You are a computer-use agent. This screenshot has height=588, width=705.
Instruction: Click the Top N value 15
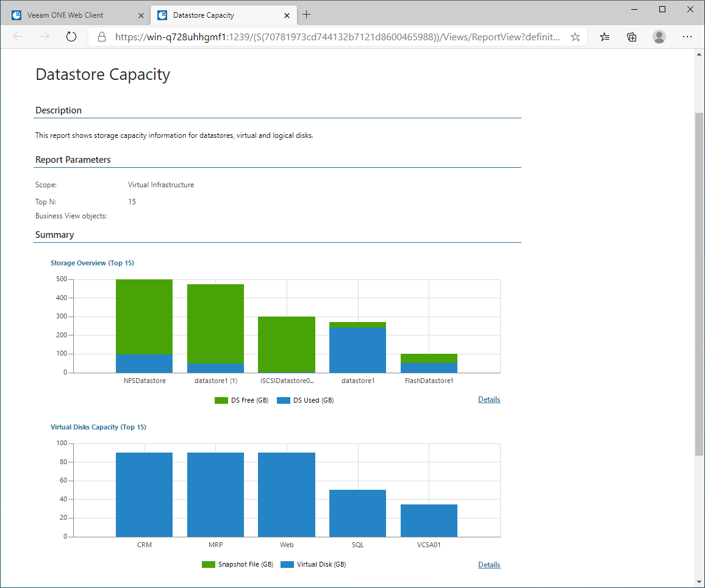(x=132, y=202)
